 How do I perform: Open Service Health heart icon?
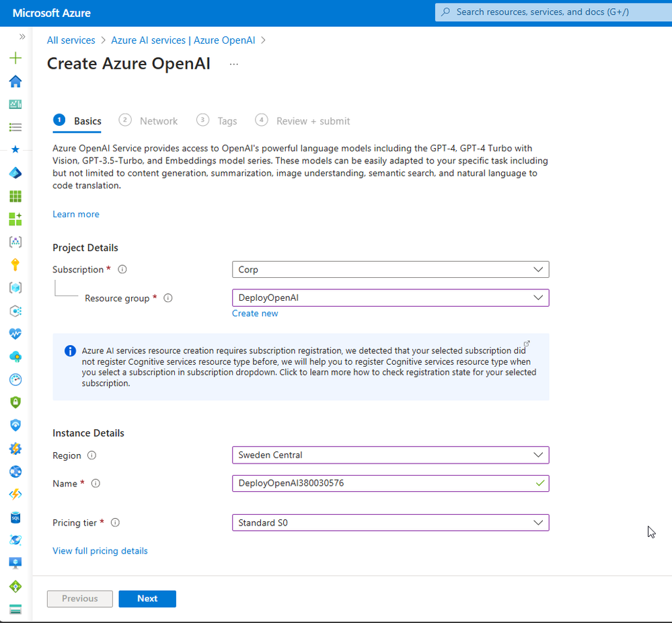[x=15, y=334]
